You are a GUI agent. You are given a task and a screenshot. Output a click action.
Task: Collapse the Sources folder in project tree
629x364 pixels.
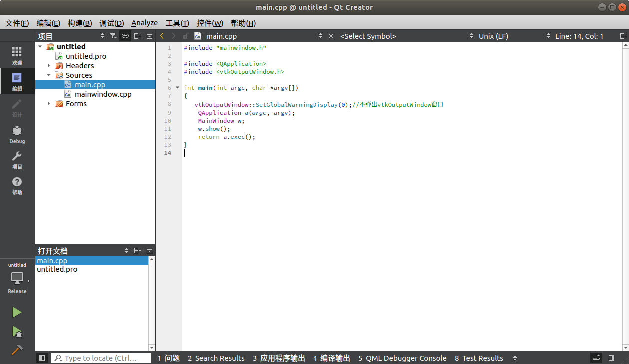coord(49,75)
